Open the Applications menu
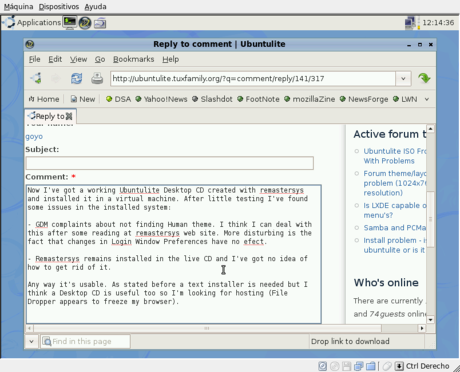This screenshot has width=460, height=372. click(x=32, y=23)
